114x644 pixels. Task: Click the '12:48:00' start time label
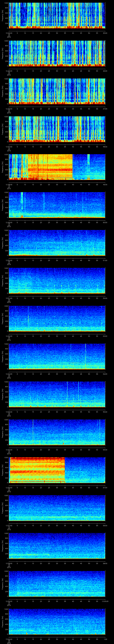[x=9, y=185]
